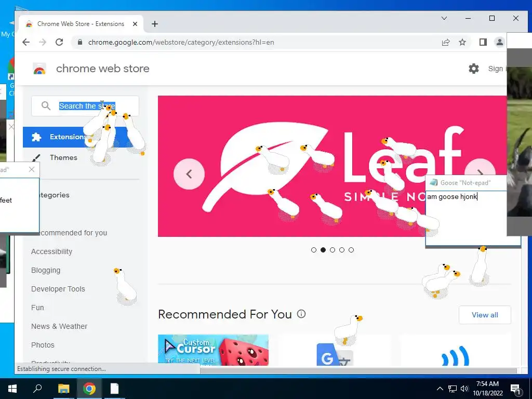Open File Explorer from the taskbar
Image resolution: width=532 pixels, height=399 pixels.
point(63,389)
